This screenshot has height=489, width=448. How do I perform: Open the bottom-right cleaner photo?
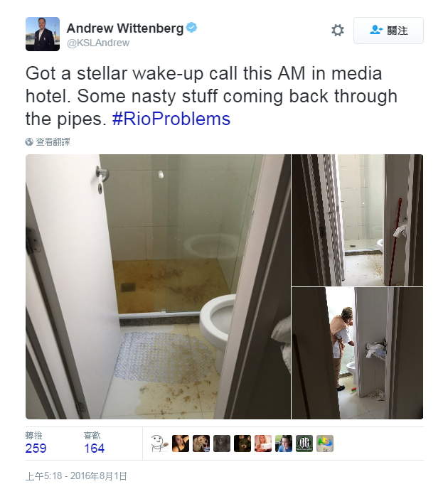click(x=358, y=353)
